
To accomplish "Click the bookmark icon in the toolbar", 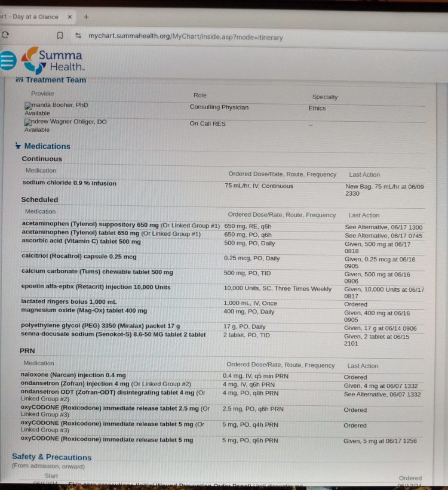I will (60, 36).
